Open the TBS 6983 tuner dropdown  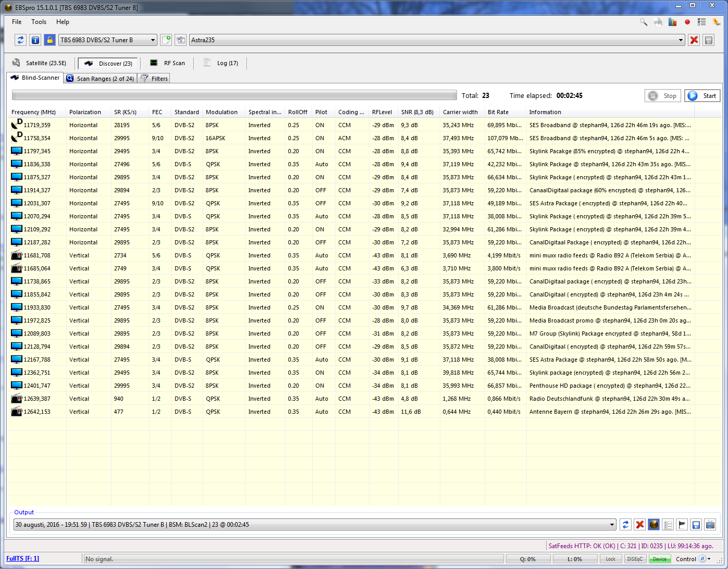108,40
